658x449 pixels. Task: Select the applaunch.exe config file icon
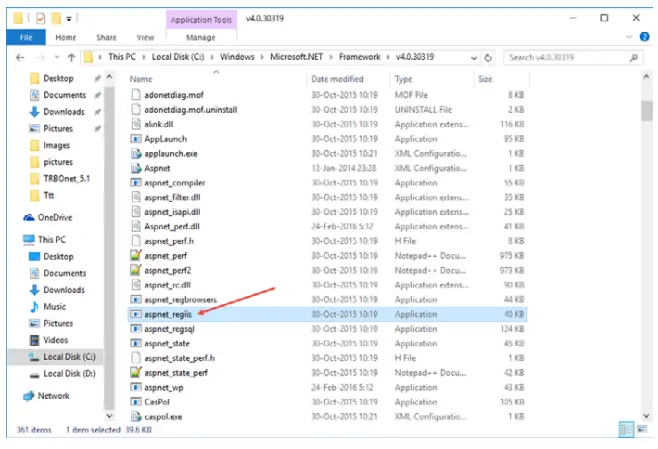136,153
